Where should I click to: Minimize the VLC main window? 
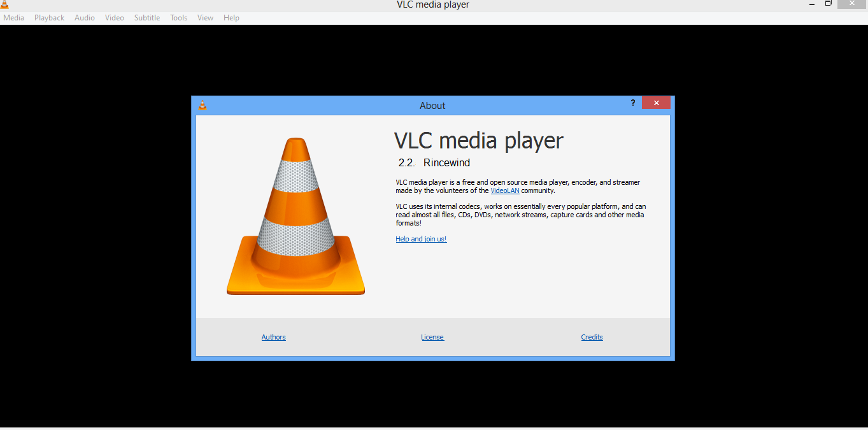pos(811,4)
